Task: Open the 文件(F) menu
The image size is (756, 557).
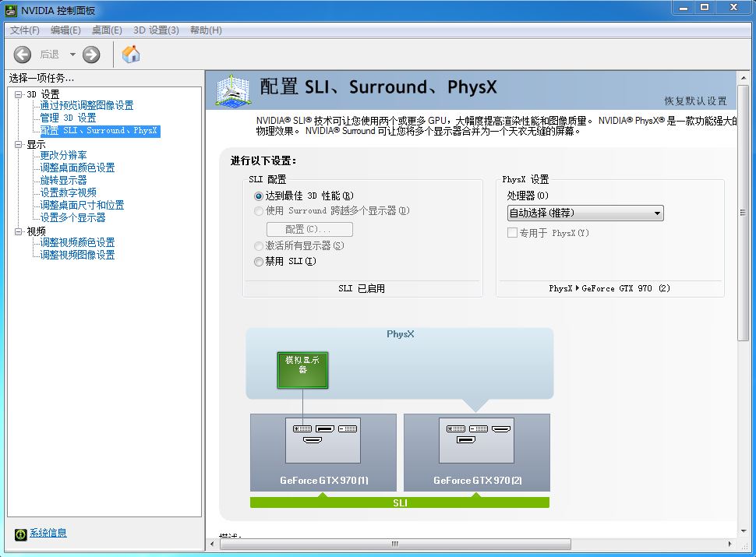Action: point(25,30)
